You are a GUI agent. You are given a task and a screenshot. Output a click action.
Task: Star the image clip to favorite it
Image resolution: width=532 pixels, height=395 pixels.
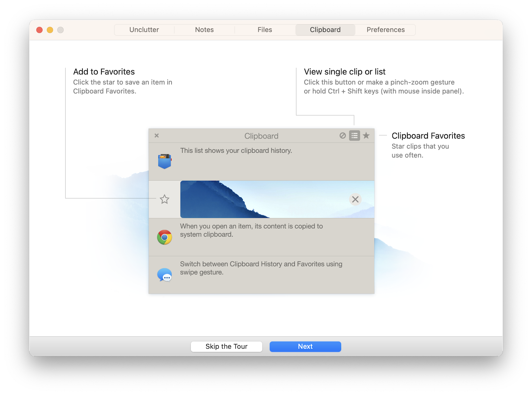tap(164, 199)
